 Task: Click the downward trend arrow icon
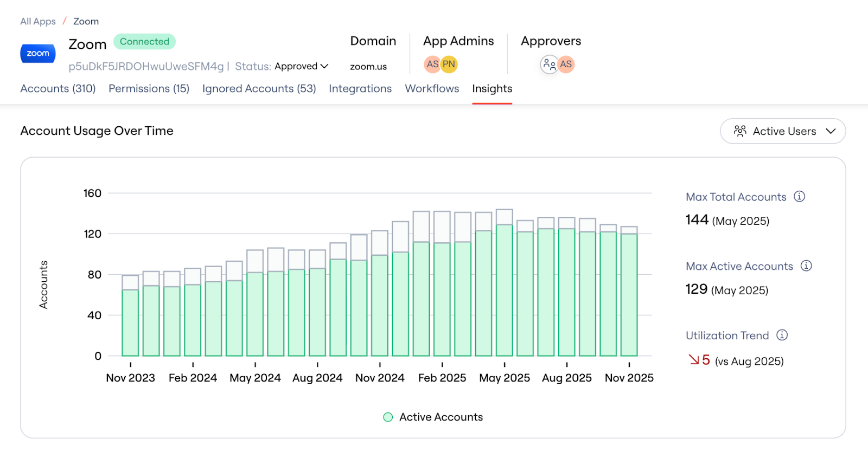click(694, 359)
